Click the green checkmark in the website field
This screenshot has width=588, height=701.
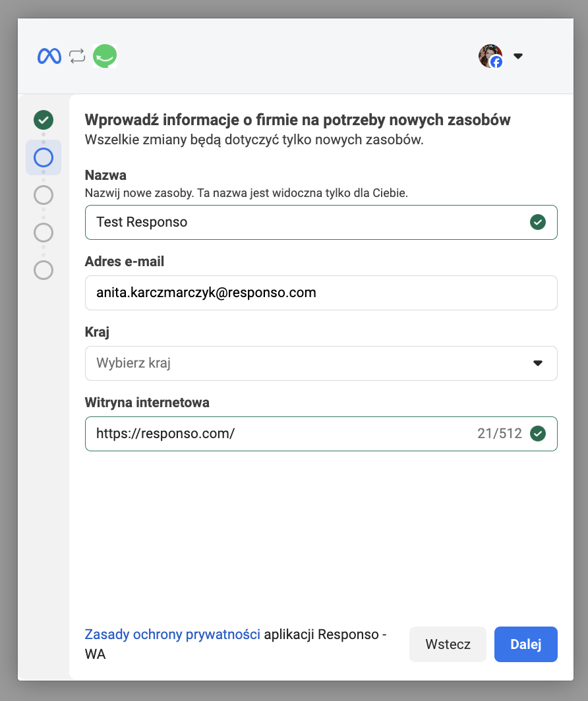tap(538, 434)
